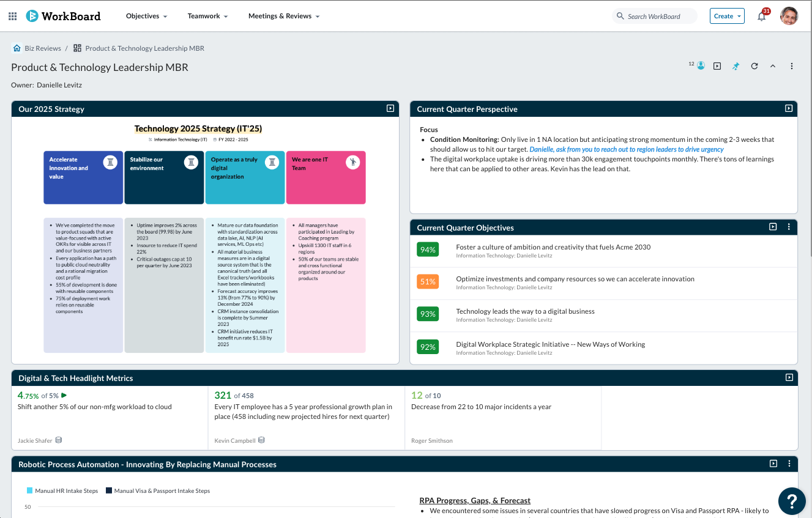Click data source icon beside Jackie Shafer
The image size is (812, 518).
(59, 440)
